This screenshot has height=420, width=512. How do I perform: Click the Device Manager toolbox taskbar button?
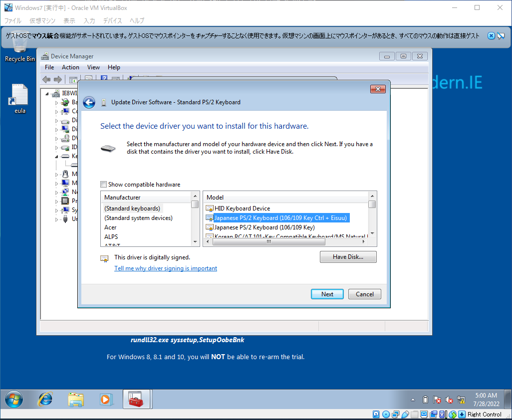tap(136, 399)
